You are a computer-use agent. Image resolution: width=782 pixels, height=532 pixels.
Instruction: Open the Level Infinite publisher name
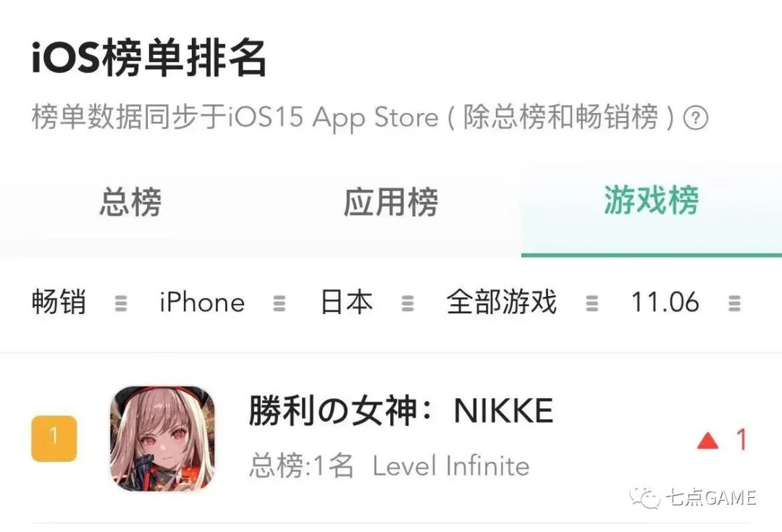451,466
